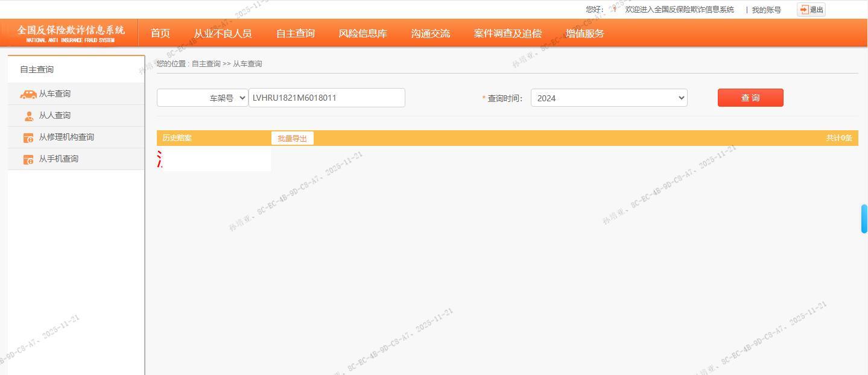Click the 批量导出 batch export button

pyautogui.click(x=292, y=138)
